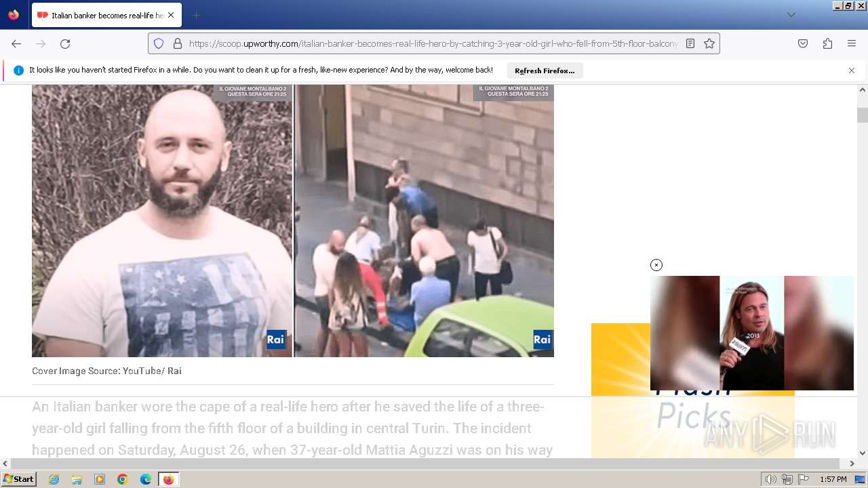
Task: Close the Italian banker tab
Action: 170,15
